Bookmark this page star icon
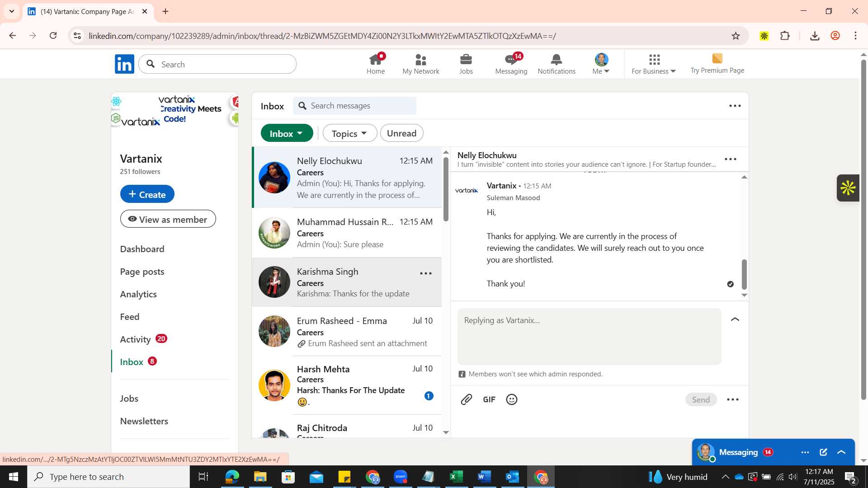Viewport: 868px width, 488px height. (x=736, y=36)
